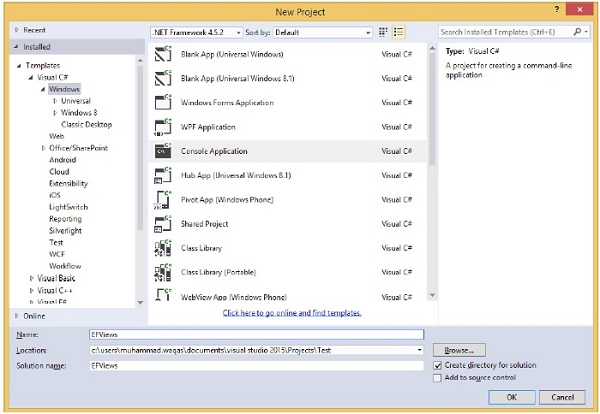Screen dimensions: 600x414
Task: Click the Cancel button
Action: [562, 397]
